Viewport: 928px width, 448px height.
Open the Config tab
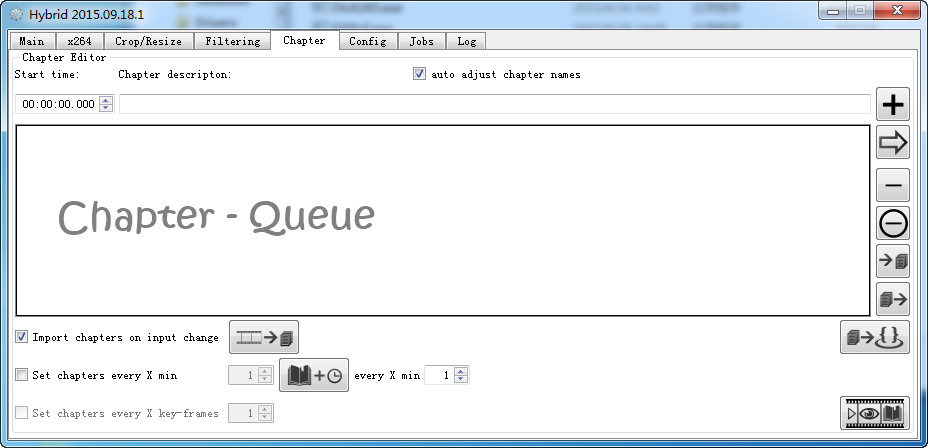[368, 41]
